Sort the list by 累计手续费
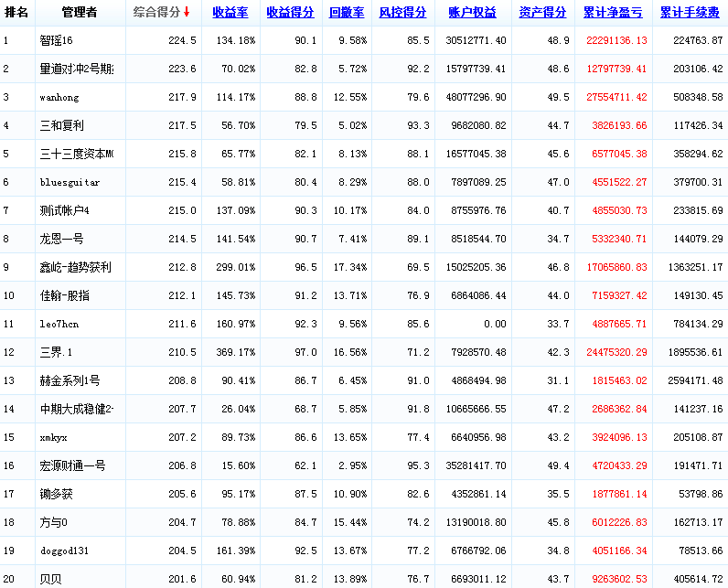This screenshot has width=728, height=588. [x=689, y=13]
